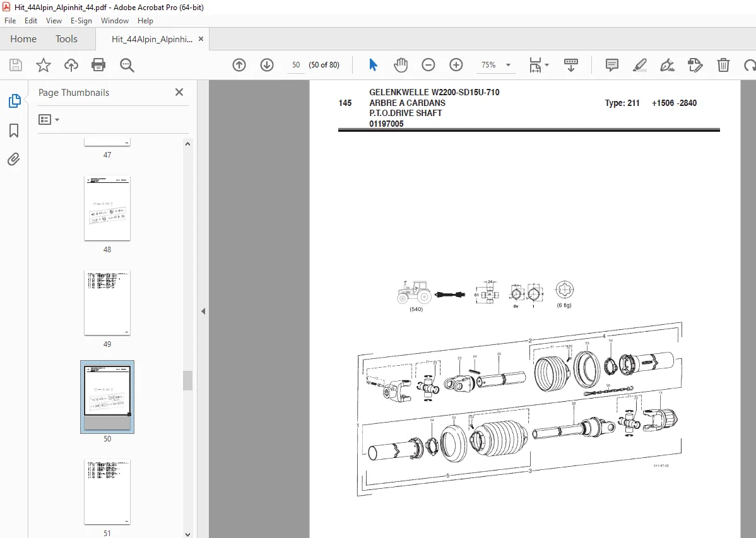Screen dimensions: 756x538
Task: Click the fit page width icon
Action: (535, 64)
